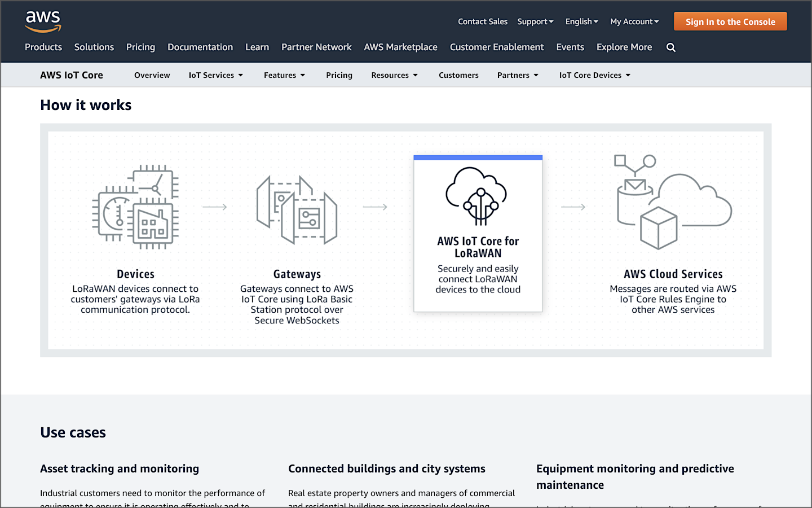
Task: Click 'Messages are routed via AWS' description
Action: [x=673, y=299]
